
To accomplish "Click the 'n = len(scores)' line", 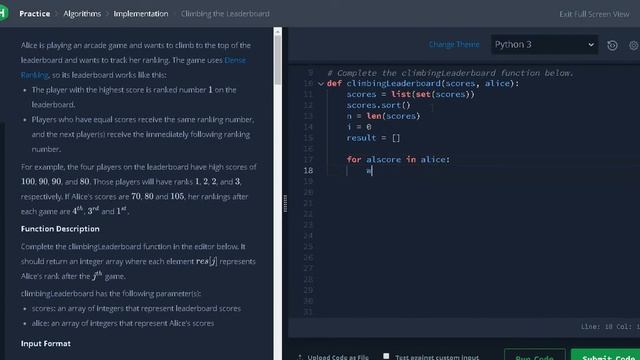I will 383,116.
